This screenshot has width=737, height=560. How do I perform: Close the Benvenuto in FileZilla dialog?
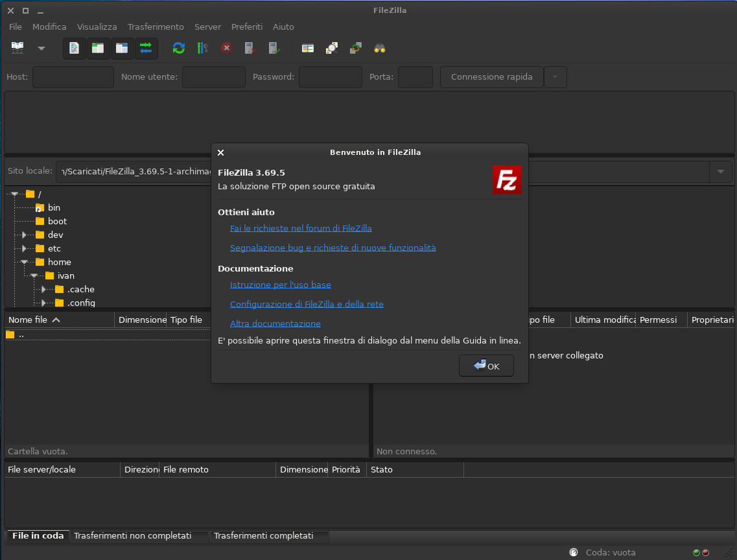221,153
